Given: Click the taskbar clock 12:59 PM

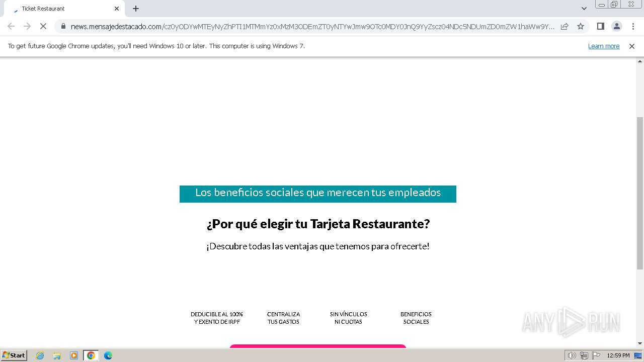Looking at the screenshot, I should pyautogui.click(x=618, y=355).
